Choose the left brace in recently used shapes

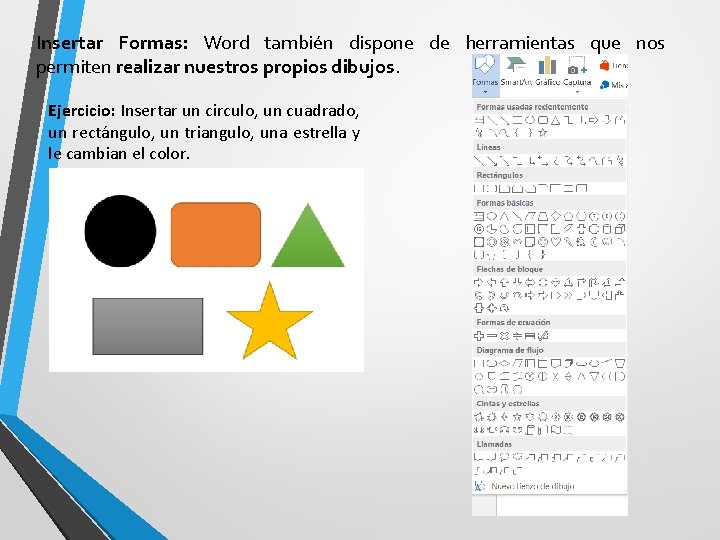tap(517, 133)
